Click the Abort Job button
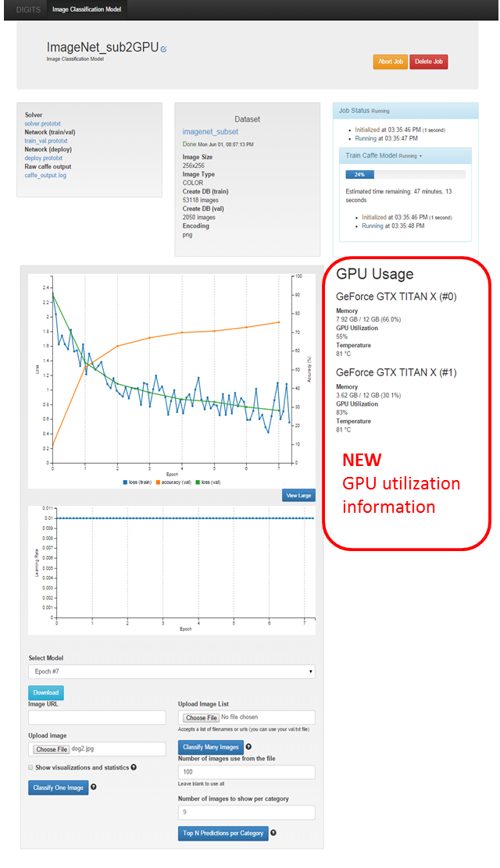 coord(391,62)
